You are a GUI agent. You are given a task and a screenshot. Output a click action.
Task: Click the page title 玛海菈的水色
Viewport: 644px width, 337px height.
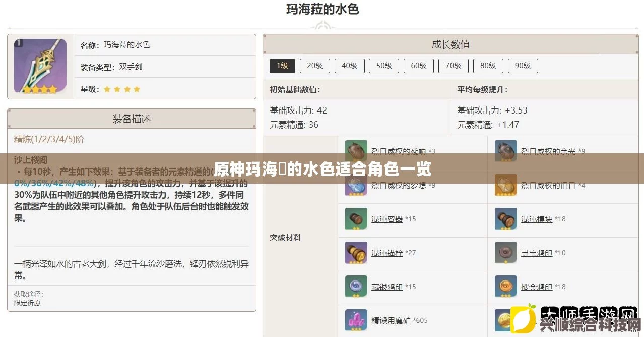point(323,10)
